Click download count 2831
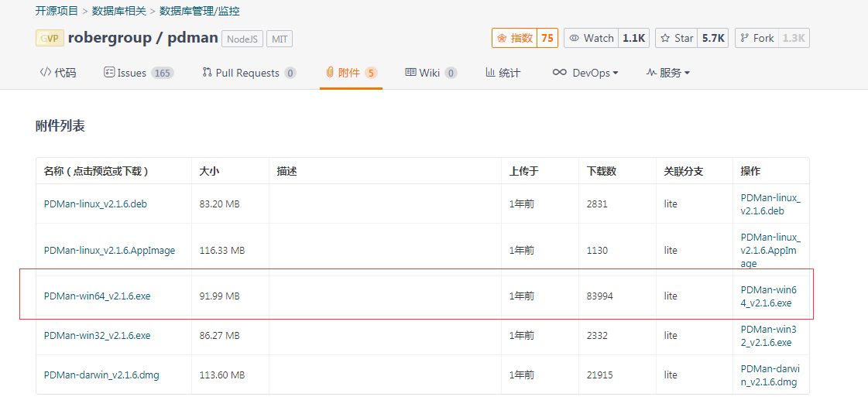Image resolution: width=868 pixels, height=414 pixels. pos(597,204)
